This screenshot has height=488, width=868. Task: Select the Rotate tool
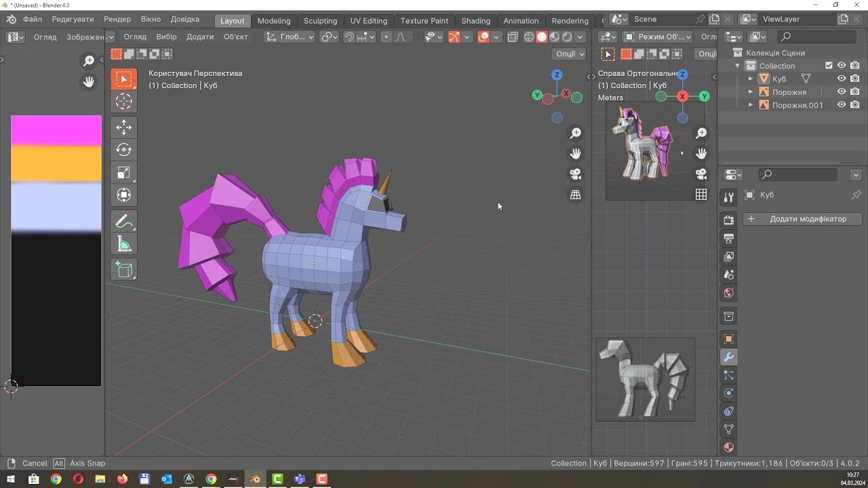point(123,150)
